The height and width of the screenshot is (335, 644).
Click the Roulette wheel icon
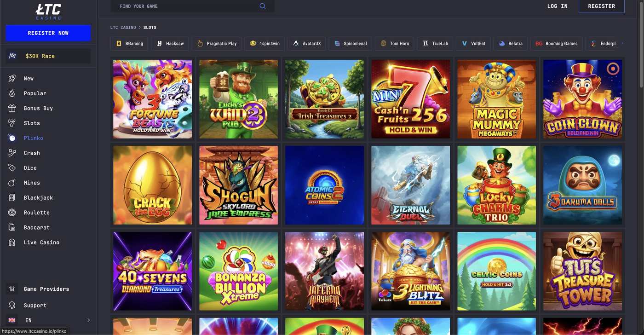click(12, 213)
